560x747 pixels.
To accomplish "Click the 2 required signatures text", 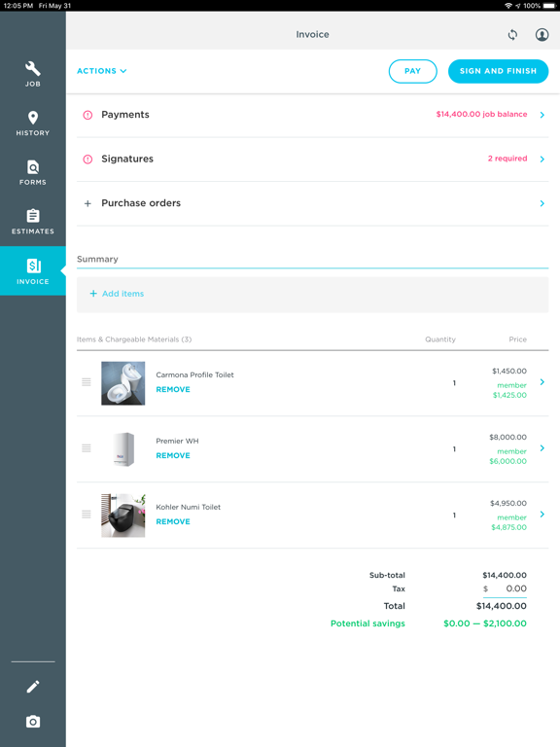I will 507,159.
